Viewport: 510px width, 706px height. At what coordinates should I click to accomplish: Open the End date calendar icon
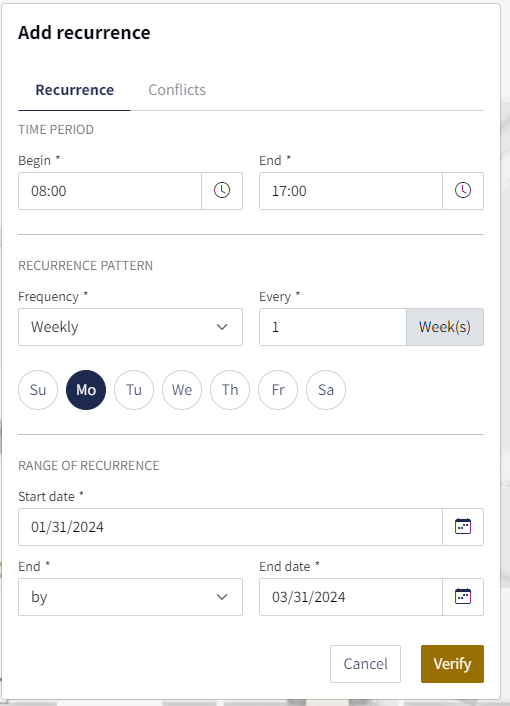coord(463,597)
